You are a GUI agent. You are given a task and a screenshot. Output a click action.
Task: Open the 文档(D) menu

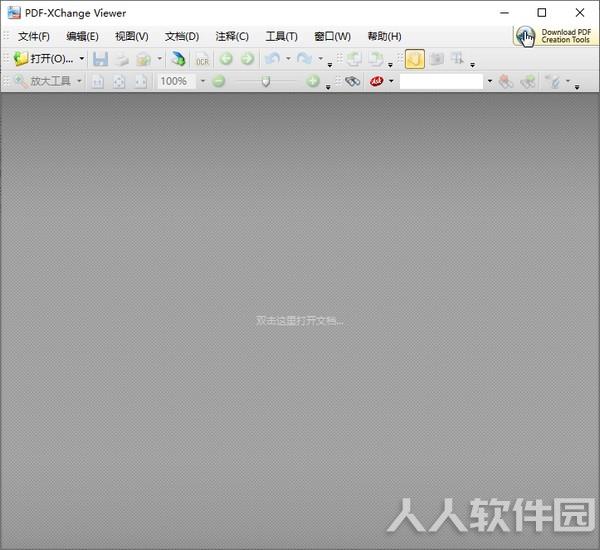tap(182, 37)
